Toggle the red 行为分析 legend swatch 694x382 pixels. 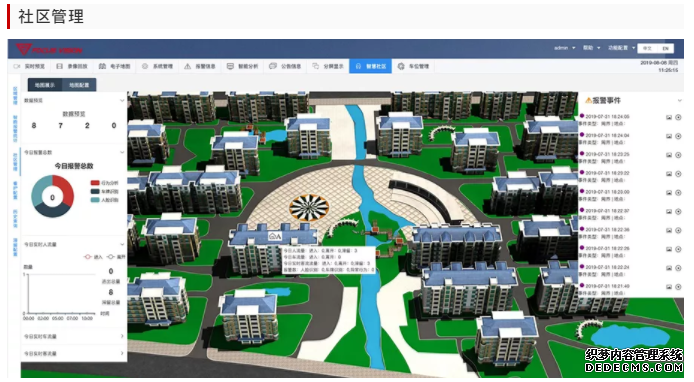tap(95, 183)
